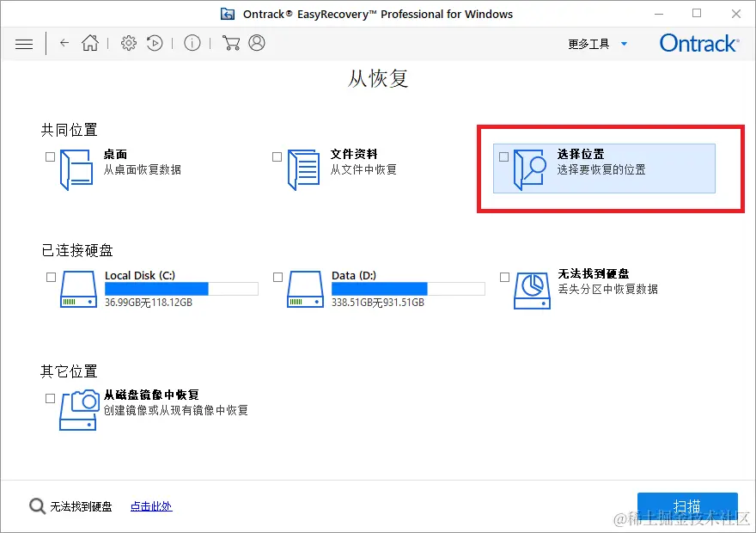The width and height of the screenshot is (756, 533).
Task: Click the Local Disk (C:) usage bar
Action: (181, 289)
